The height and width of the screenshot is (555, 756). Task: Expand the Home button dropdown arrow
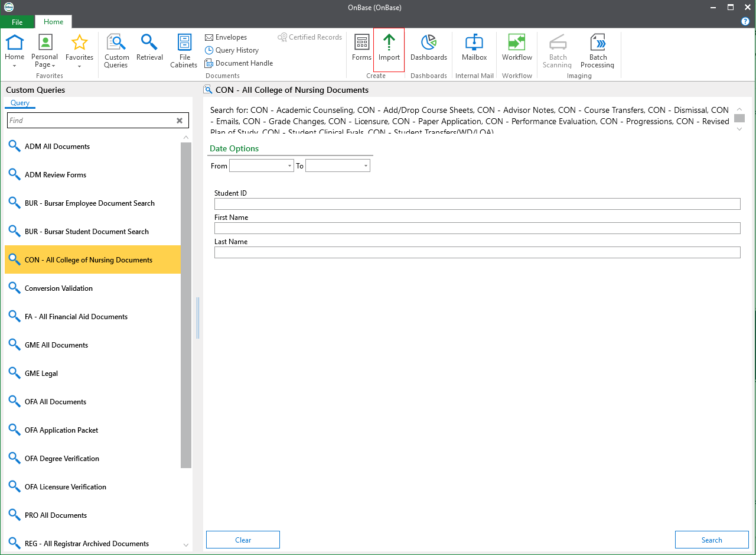(x=14, y=66)
